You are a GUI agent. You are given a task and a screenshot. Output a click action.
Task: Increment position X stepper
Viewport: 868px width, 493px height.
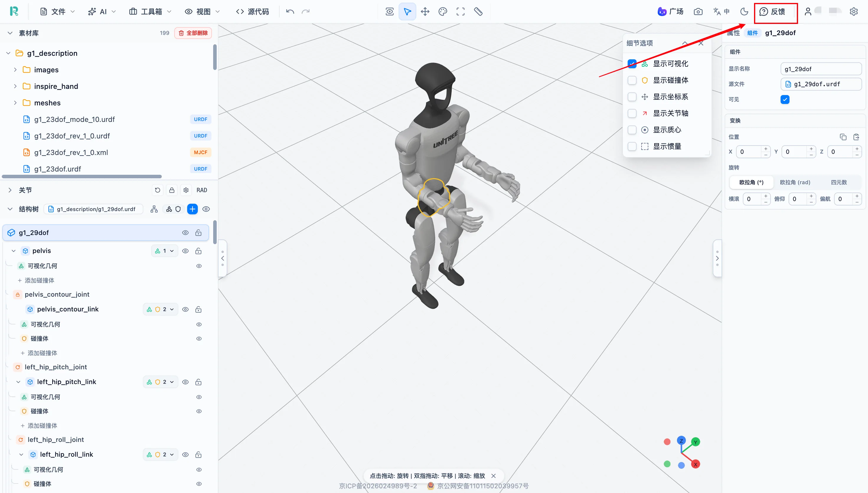766,149
